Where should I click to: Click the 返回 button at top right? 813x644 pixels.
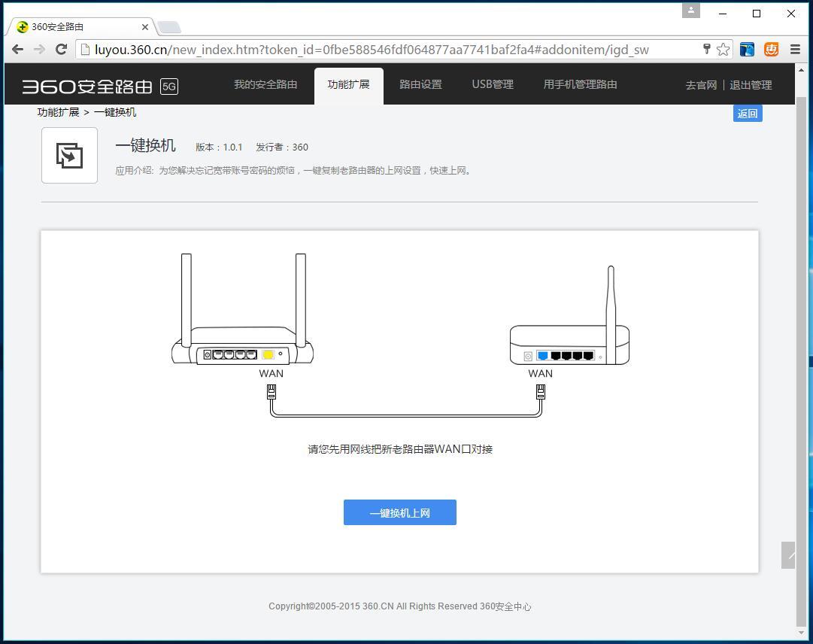click(x=747, y=113)
